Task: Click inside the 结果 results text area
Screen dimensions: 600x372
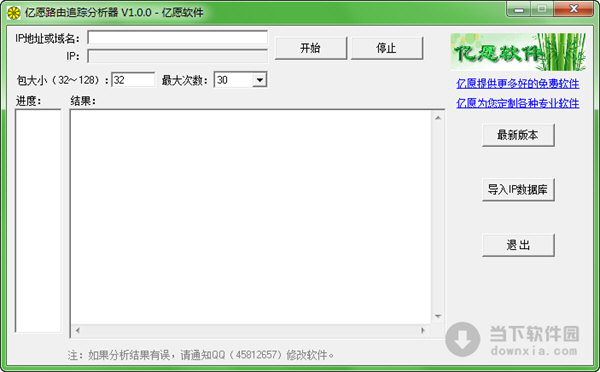Action: point(251,217)
